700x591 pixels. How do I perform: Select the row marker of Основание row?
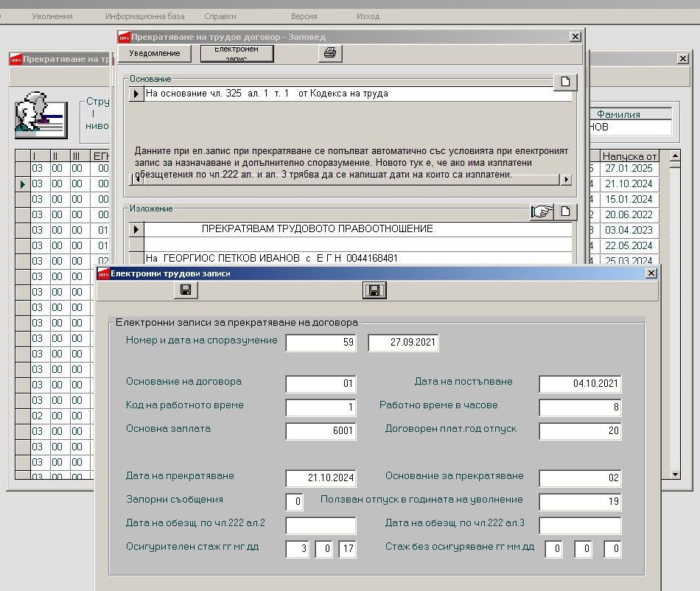click(136, 94)
